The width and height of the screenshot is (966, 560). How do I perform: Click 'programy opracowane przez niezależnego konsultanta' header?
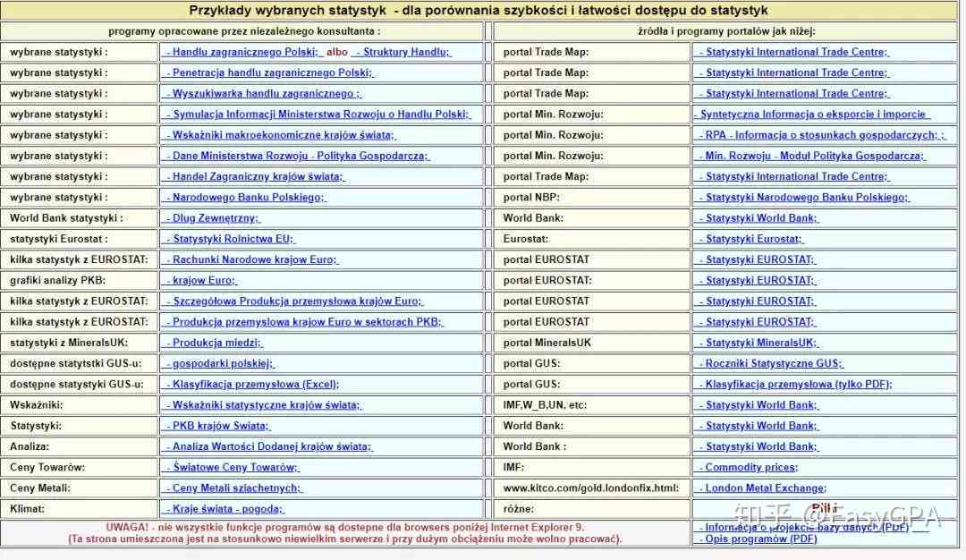[x=244, y=31]
